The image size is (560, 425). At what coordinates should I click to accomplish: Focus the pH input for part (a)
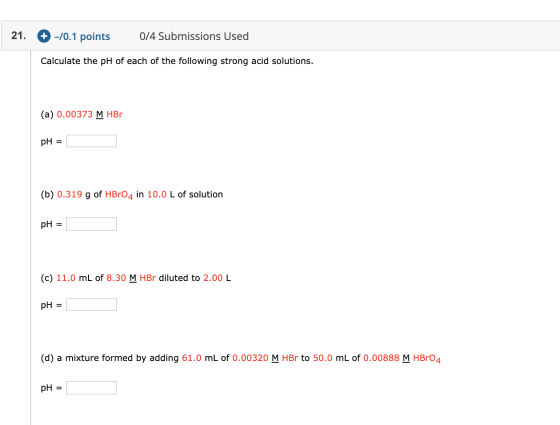pos(91,141)
